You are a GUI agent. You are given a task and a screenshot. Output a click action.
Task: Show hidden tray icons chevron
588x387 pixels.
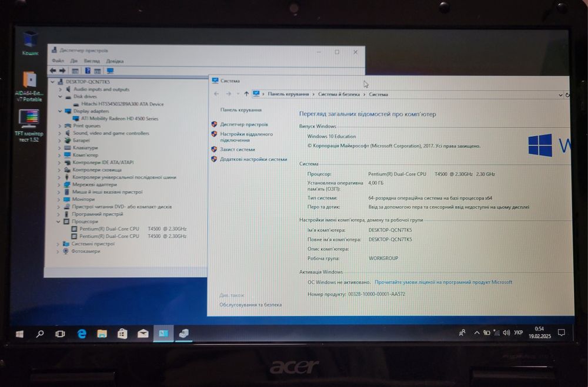click(477, 332)
